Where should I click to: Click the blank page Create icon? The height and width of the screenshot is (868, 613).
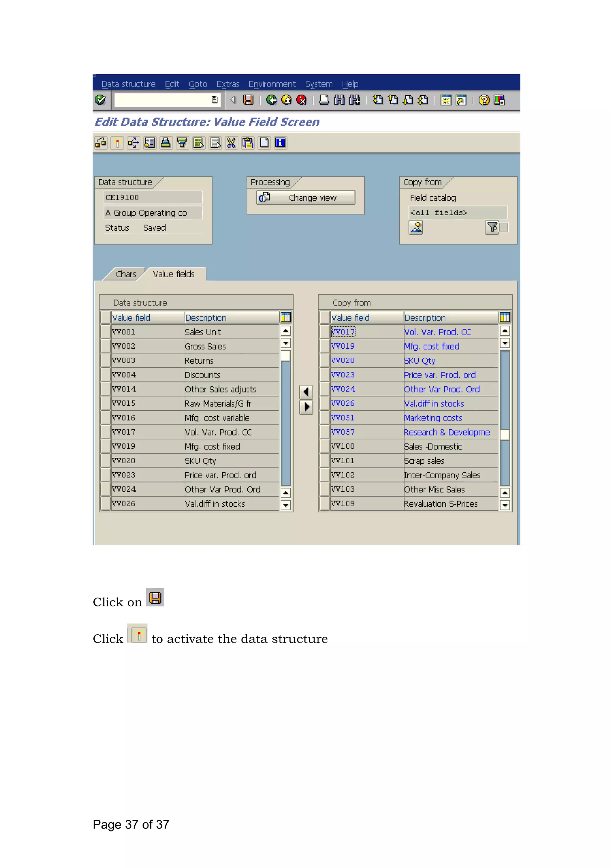pyautogui.click(x=264, y=143)
